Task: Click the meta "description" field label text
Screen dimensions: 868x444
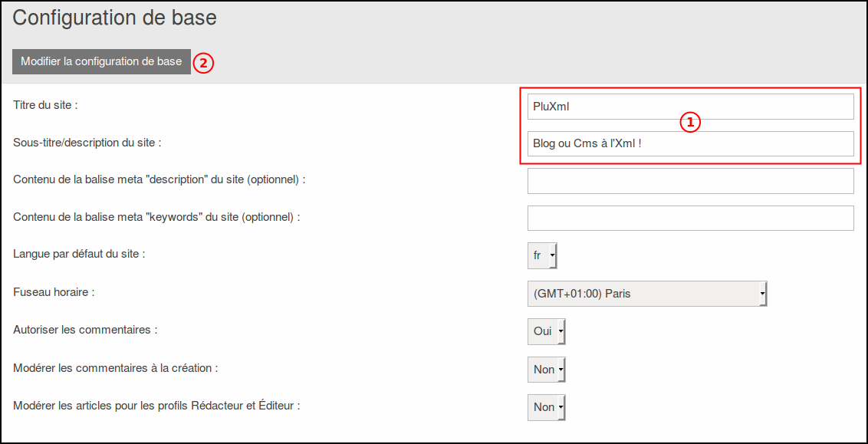Action: pos(159,179)
